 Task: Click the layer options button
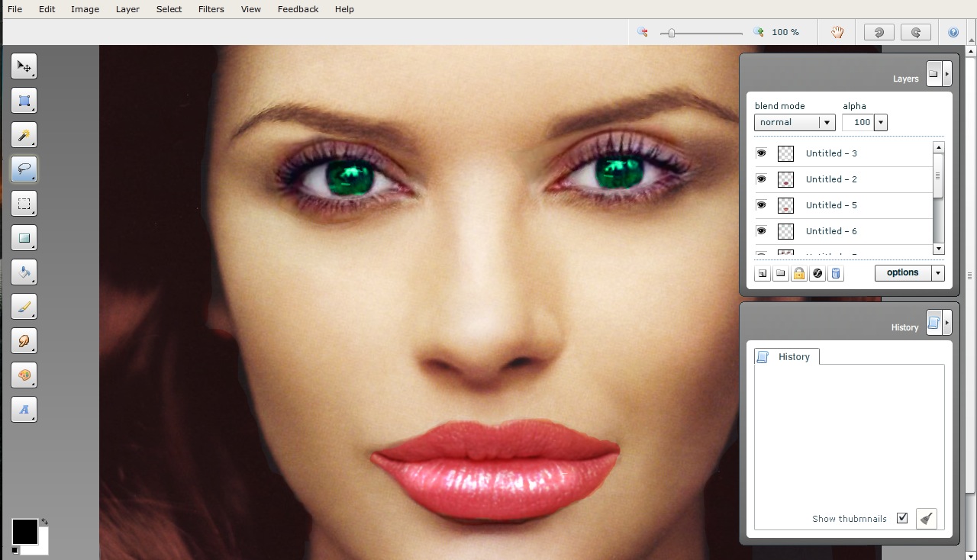pos(903,273)
